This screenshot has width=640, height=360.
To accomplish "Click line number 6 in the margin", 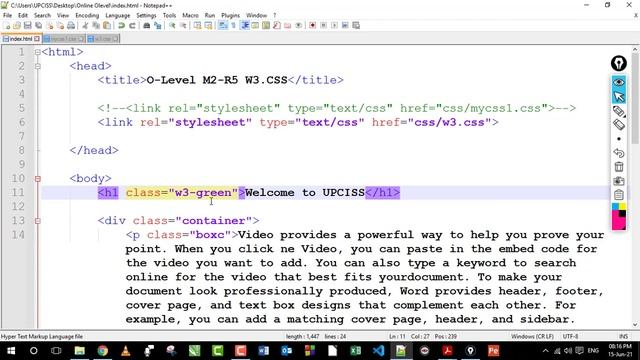I will tap(21, 122).
